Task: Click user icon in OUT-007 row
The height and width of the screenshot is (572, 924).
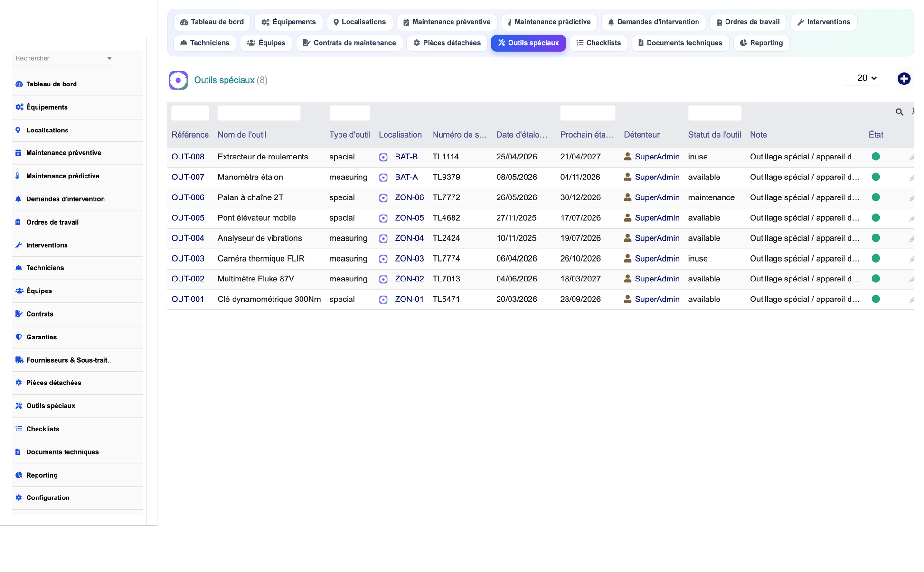Action: 627,177
